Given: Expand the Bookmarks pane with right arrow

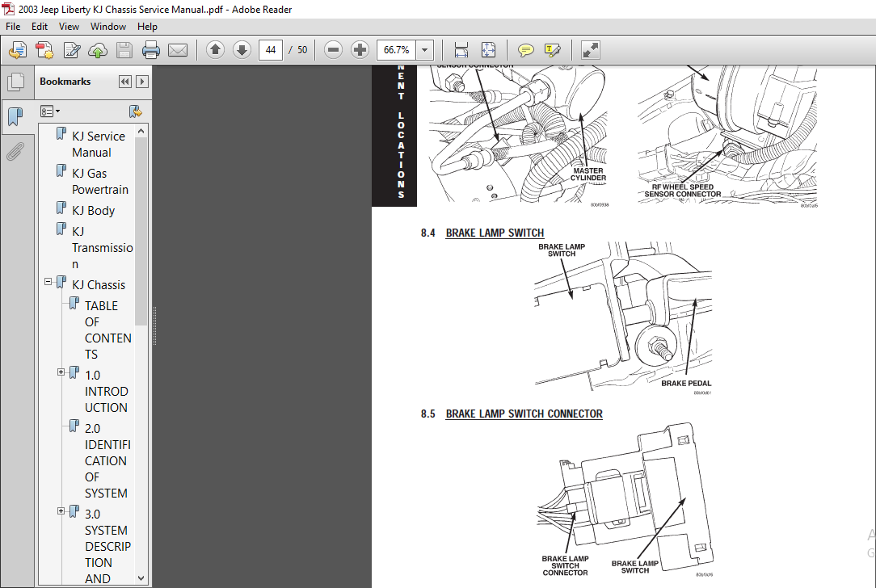Looking at the screenshot, I should (x=142, y=82).
